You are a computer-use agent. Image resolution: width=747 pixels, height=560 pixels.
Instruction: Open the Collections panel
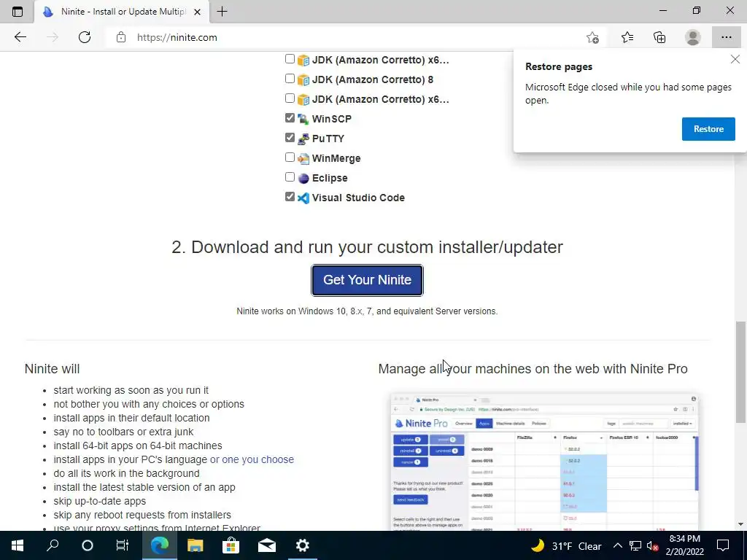click(659, 37)
